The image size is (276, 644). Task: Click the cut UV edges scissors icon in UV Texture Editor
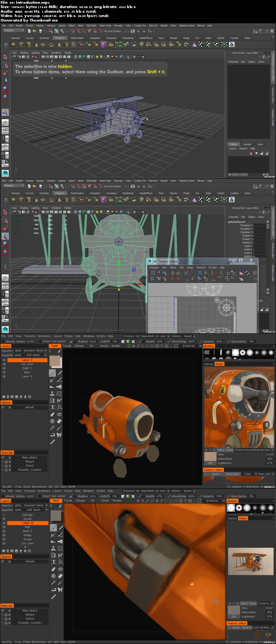click(186, 273)
